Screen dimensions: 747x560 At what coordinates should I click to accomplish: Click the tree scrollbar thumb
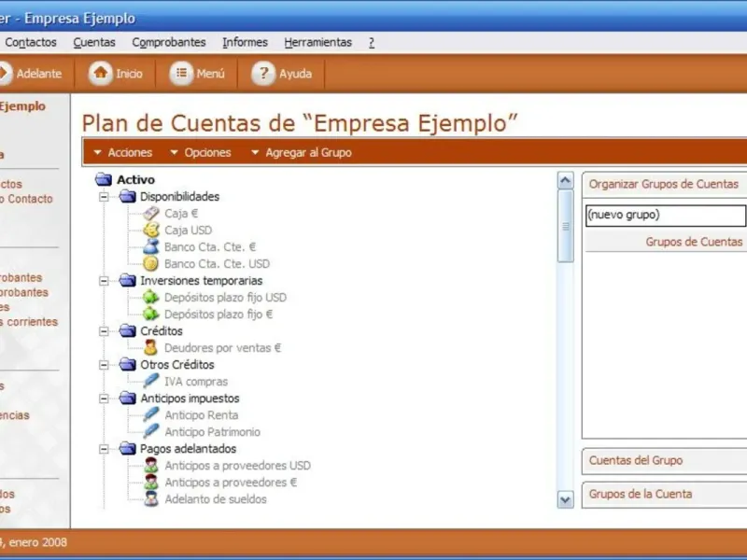pyautogui.click(x=565, y=226)
